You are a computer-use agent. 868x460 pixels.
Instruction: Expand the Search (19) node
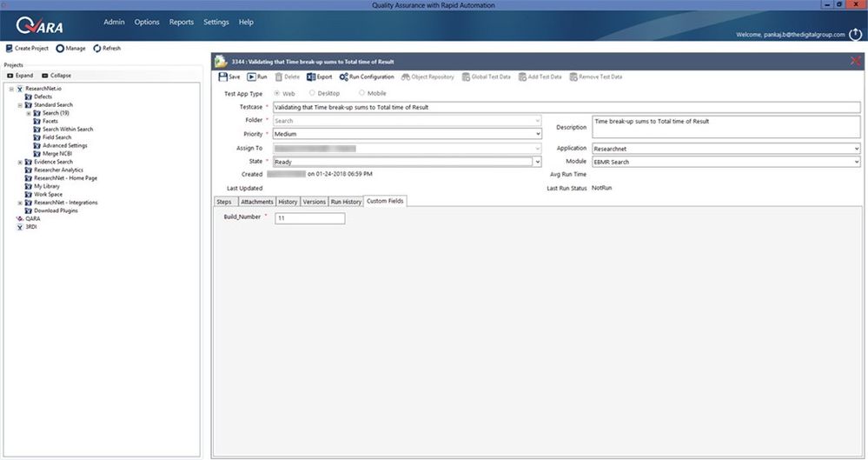tap(29, 114)
